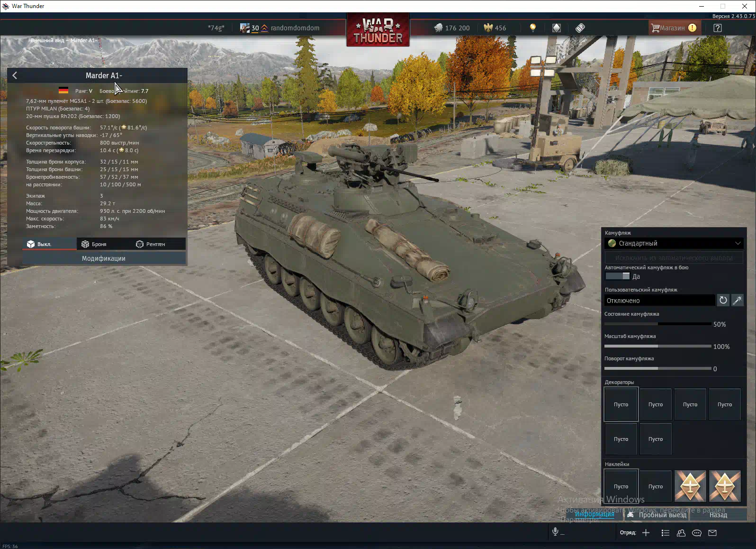
Task: Open Модификации modifications
Action: [104, 258]
